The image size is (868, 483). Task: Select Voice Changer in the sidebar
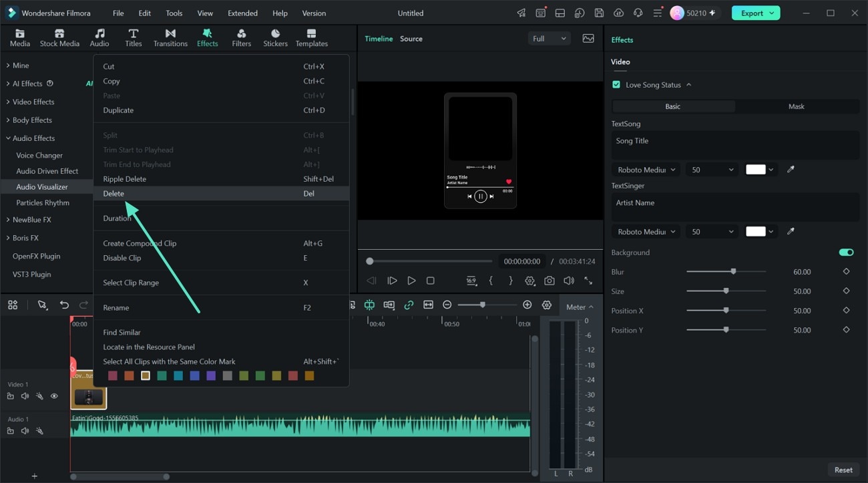[x=39, y=155]
